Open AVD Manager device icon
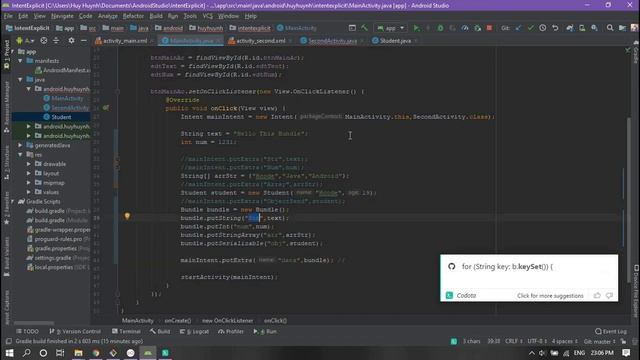The height and width of the screenshot is (360, 640). click(x=582, y=28)
